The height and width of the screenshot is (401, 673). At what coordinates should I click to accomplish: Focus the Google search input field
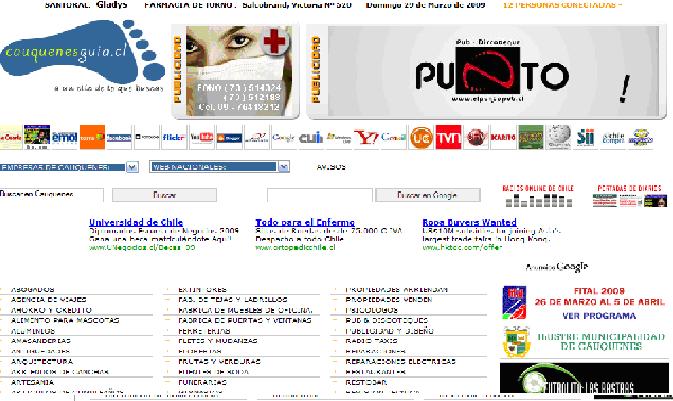tap(320, 195)
